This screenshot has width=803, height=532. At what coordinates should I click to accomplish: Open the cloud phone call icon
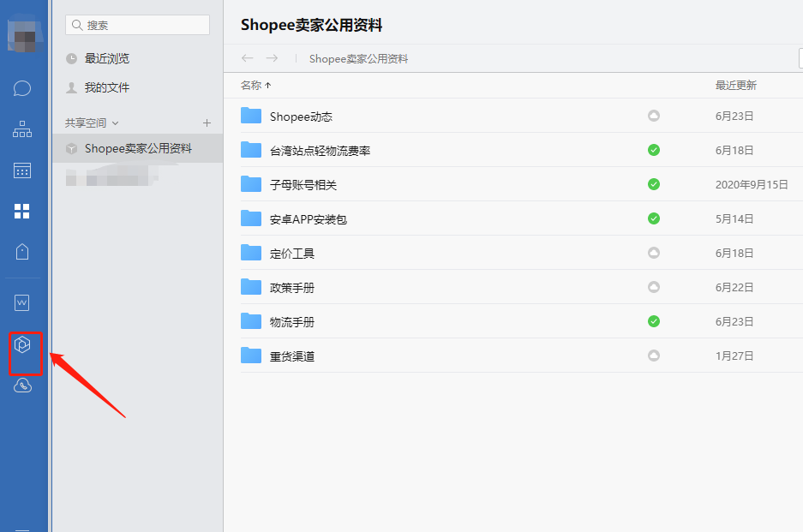(x=22, y=385)
